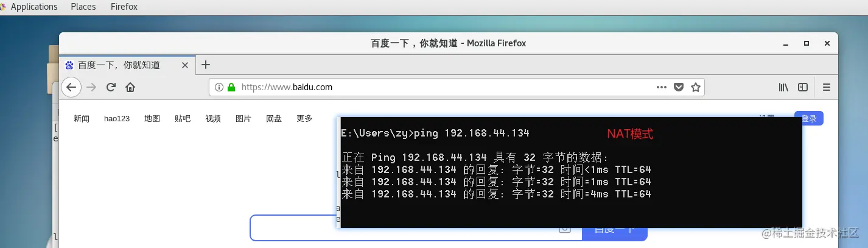Minimize the Firefox window
The height and width of the screenshot is (248, 868).
pyautogui.click(x=786, y=43)
